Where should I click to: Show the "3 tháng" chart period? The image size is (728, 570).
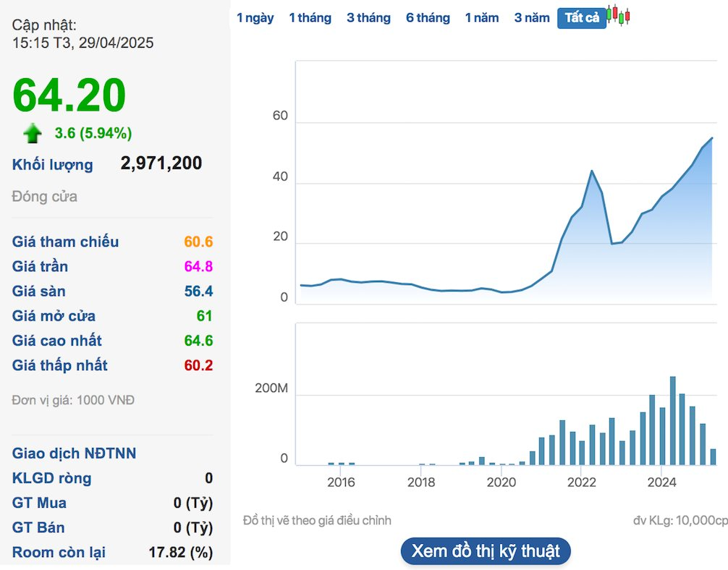point(368,18)
